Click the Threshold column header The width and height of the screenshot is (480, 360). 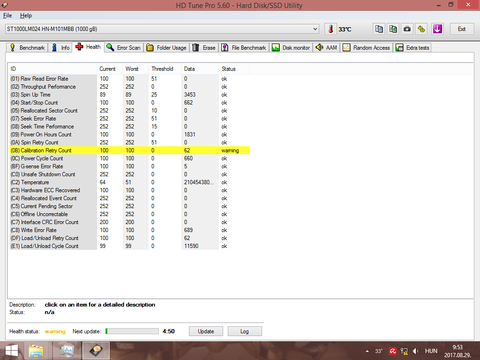pos(165,69)
